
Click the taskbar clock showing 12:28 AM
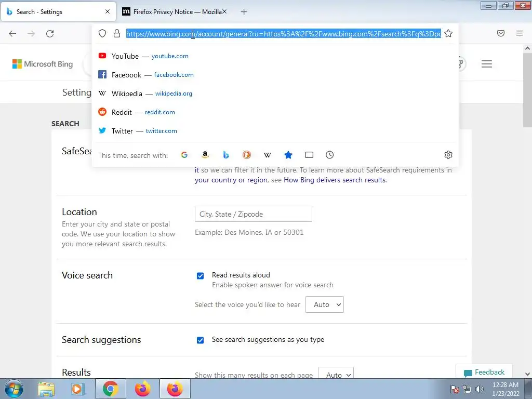point(505,389)
